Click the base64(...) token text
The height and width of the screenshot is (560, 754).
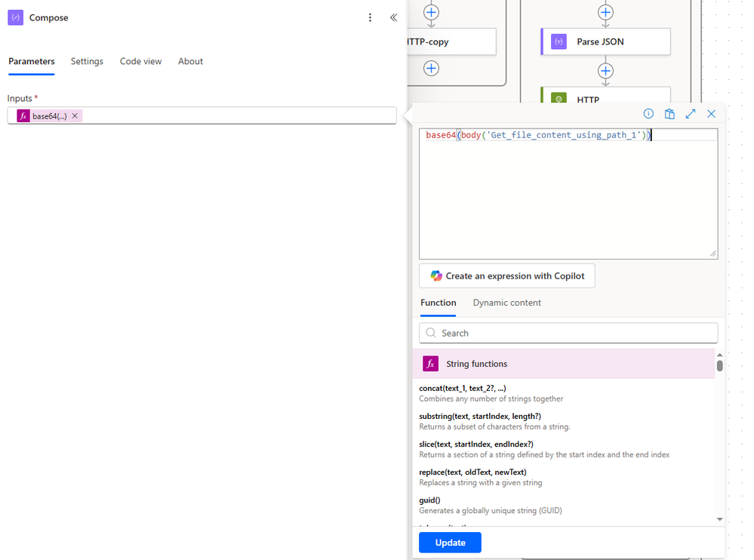click(x=50, y=116)
